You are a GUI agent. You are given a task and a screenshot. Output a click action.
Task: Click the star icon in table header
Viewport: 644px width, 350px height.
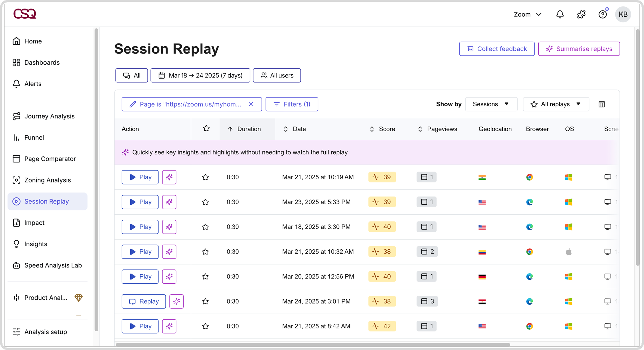(x=206, y=128)
